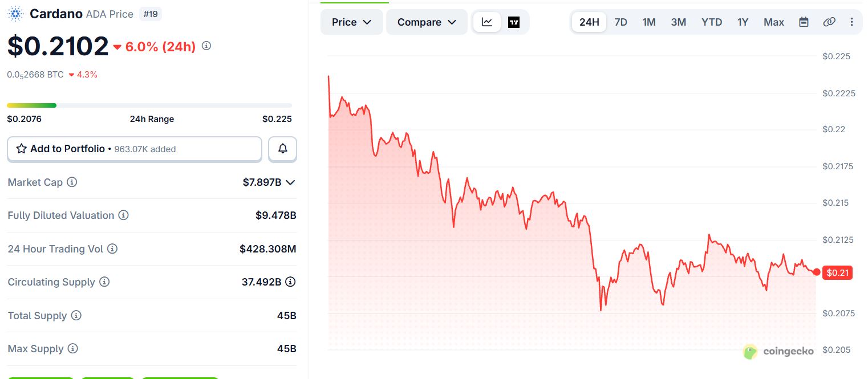Switch to the YTD chart range

[x=711, y=22]
